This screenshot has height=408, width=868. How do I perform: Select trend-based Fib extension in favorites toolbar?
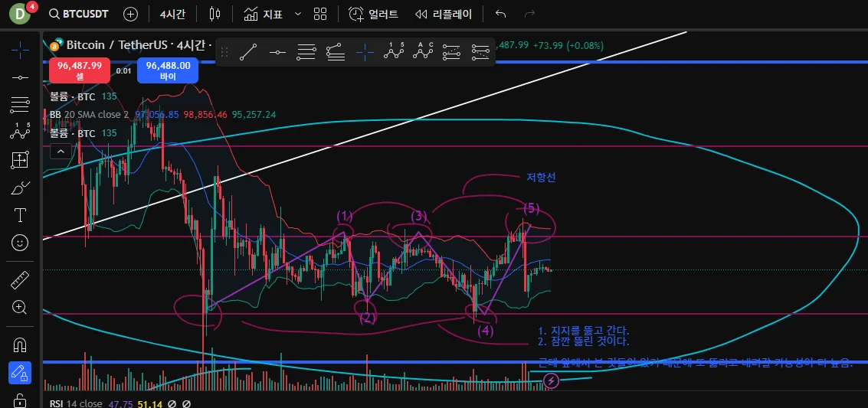pos(336,53)
